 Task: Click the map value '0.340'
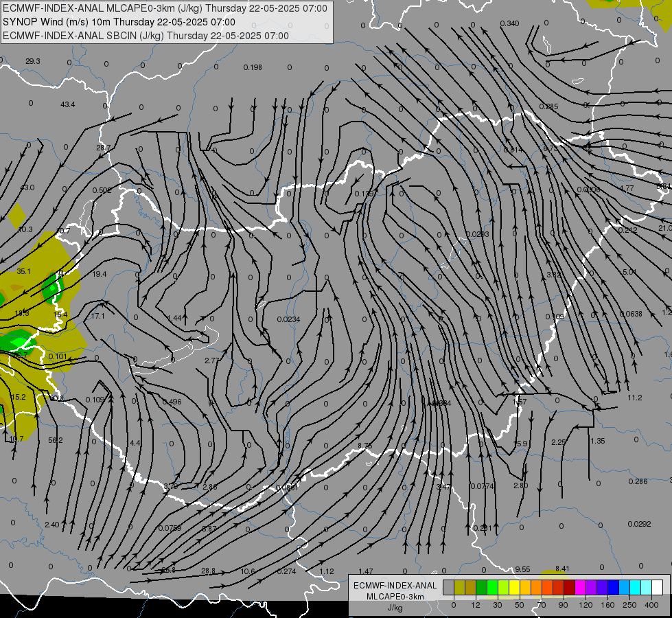(509, 23)
